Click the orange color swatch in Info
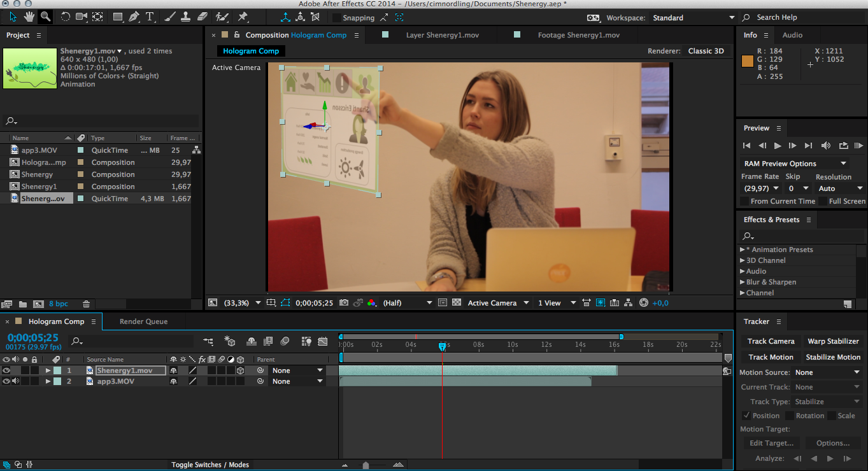The height and width of the screenshot is (471, 868). pyautogui.click(x=748, y=61)
